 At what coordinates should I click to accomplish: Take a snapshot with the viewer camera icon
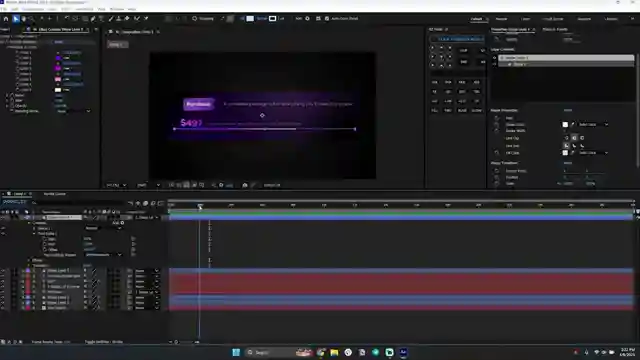tap(245, 185)
